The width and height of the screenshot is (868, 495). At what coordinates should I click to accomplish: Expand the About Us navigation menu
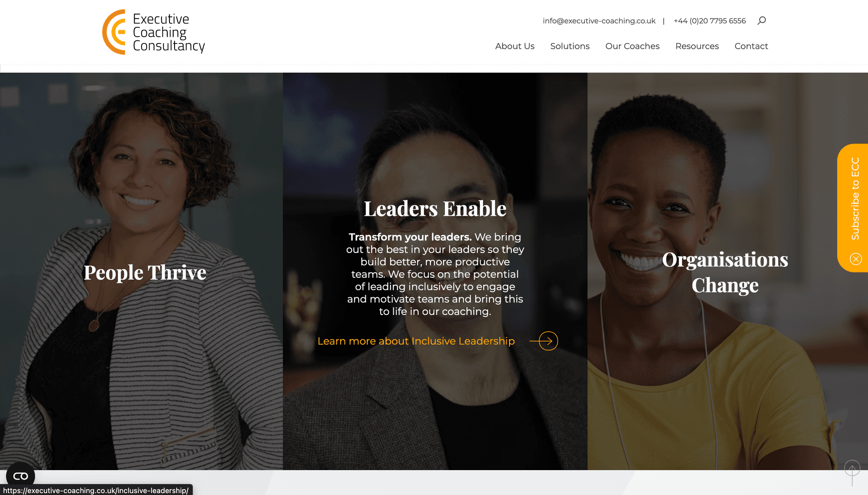tap(514, 46)
